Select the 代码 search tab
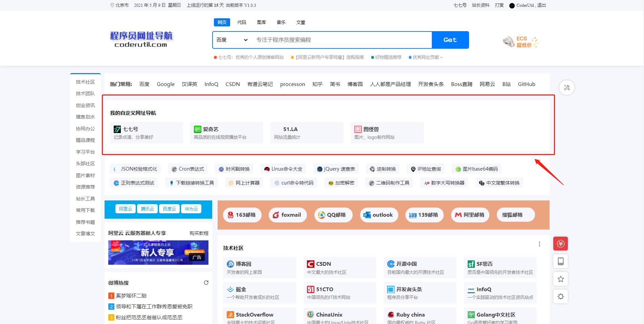 (242, 22)
